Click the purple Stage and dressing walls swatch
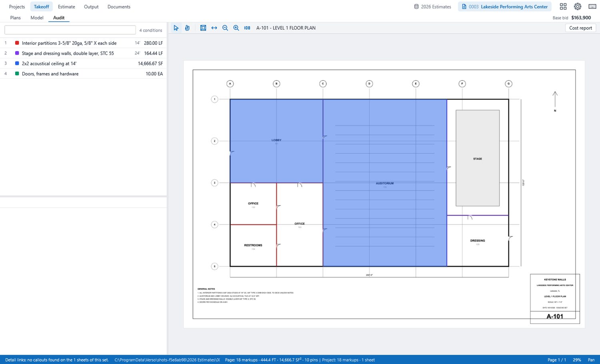This screenshot has height=364, width=600. [17, 53]
